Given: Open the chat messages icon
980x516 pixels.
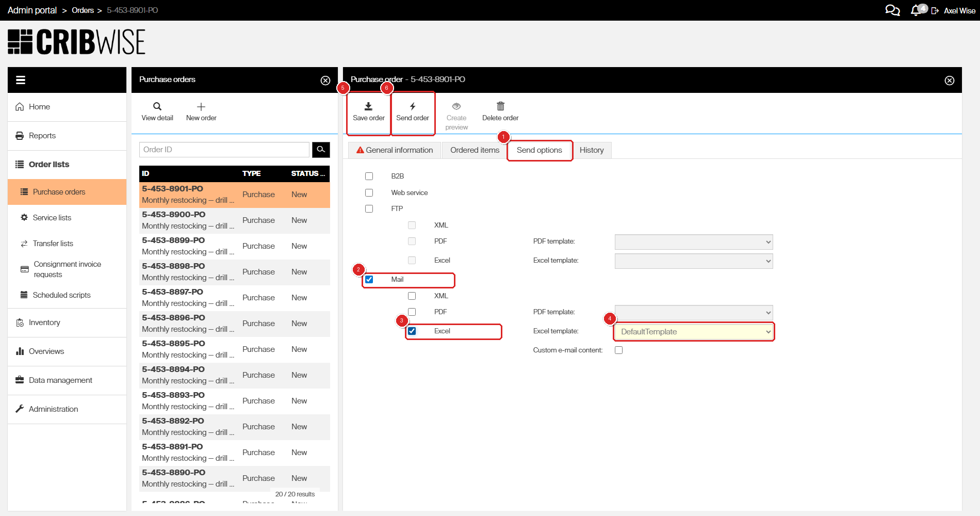Looking at the screenshot, I should tap(892, 10).
